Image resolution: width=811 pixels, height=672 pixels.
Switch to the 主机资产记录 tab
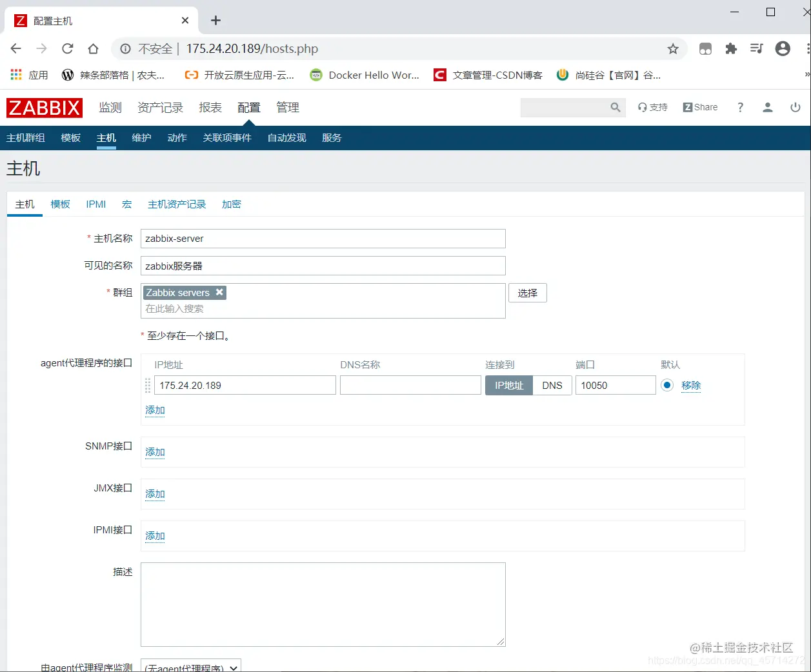click(177, 204)
